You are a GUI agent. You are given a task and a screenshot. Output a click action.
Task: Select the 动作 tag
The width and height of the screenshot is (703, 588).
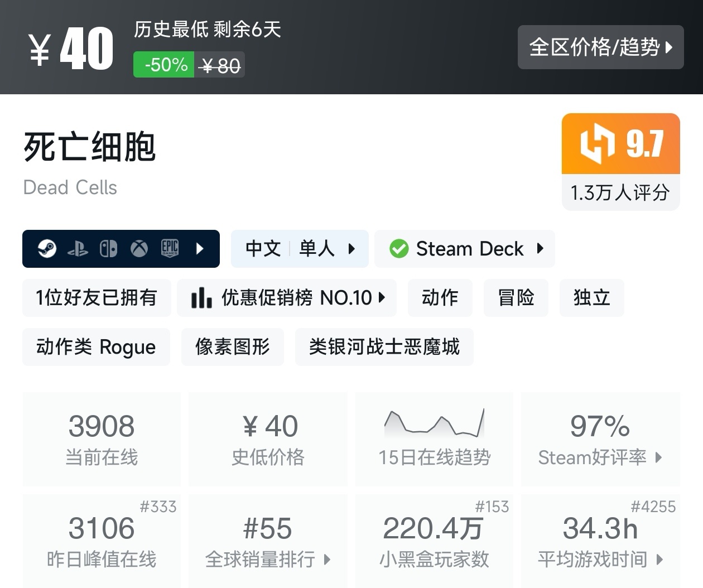coord(440,298)
